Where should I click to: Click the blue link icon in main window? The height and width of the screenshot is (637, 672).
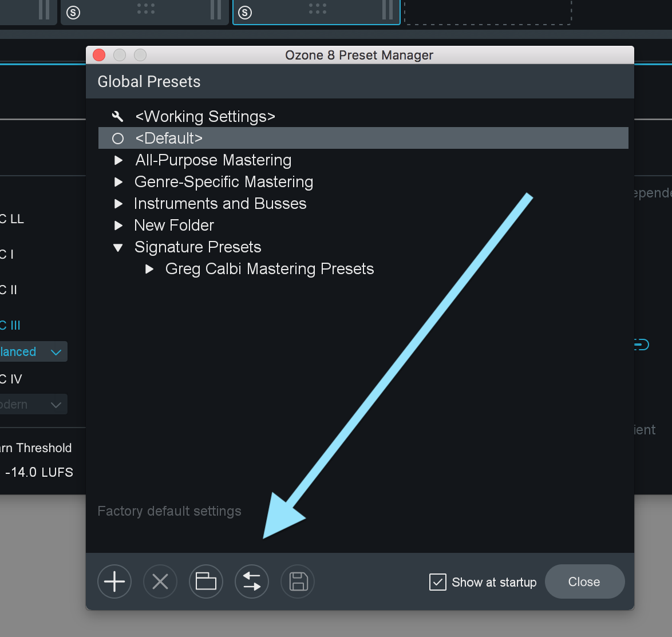642,345
